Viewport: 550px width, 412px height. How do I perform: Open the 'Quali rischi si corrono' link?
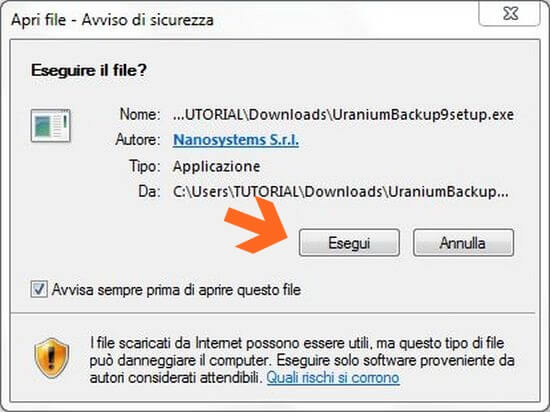[x=333, y=378]
